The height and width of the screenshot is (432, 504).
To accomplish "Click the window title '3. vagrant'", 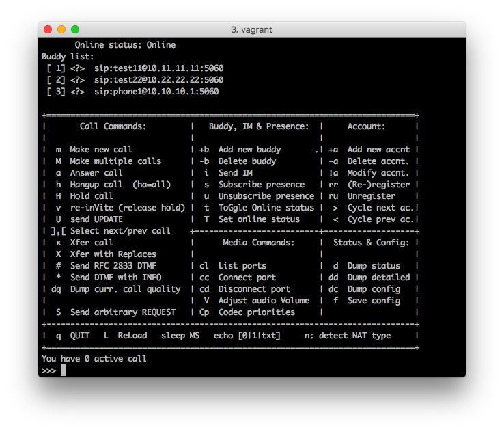I will tap(251, 30).
